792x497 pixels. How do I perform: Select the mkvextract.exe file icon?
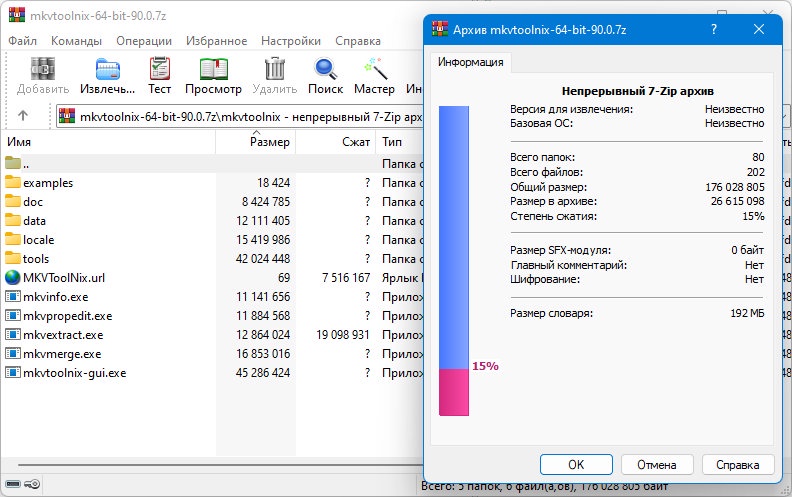13,334
